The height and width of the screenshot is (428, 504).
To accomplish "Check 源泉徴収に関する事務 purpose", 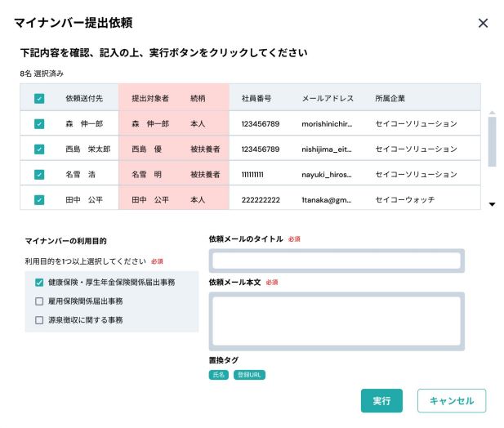I will coord(39,320).
